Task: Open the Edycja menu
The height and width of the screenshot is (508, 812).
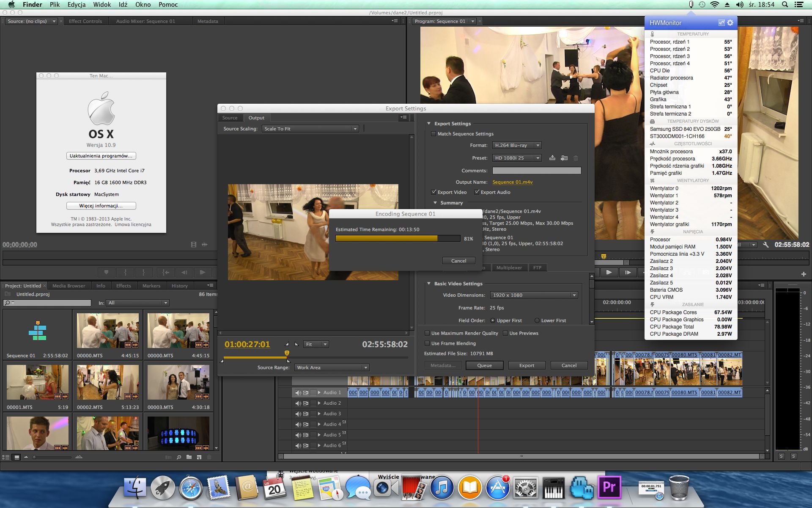Action: point(77,5)
